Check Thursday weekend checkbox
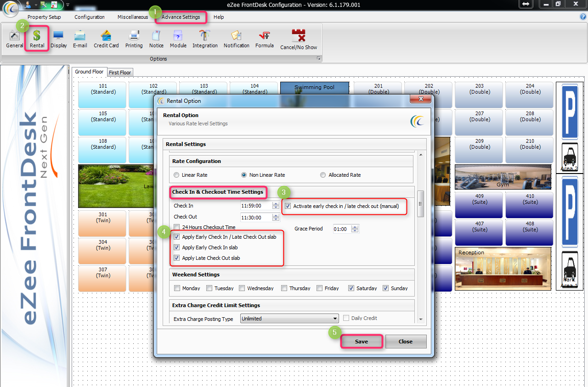This screenshot has height=387, width=588. click(284, 288)
